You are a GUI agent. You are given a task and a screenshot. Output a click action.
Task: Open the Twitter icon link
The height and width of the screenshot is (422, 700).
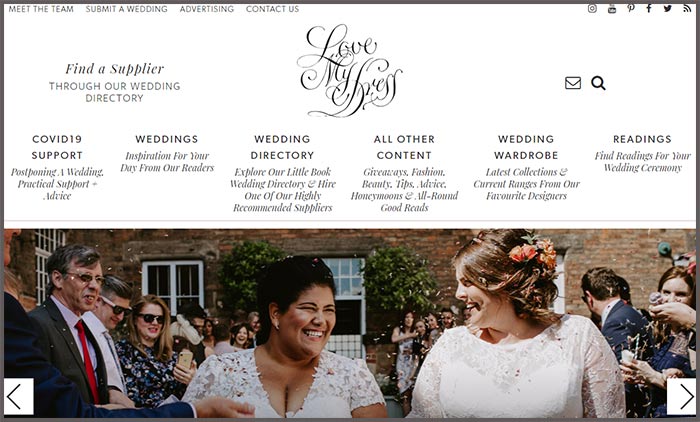tap(667, 8)
